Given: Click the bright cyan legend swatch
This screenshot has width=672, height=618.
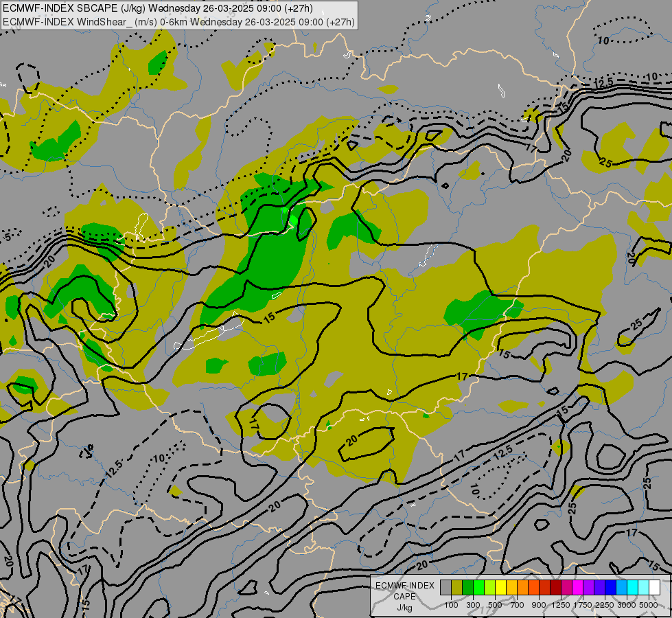Looking at the screenshot, I should 633,587.
